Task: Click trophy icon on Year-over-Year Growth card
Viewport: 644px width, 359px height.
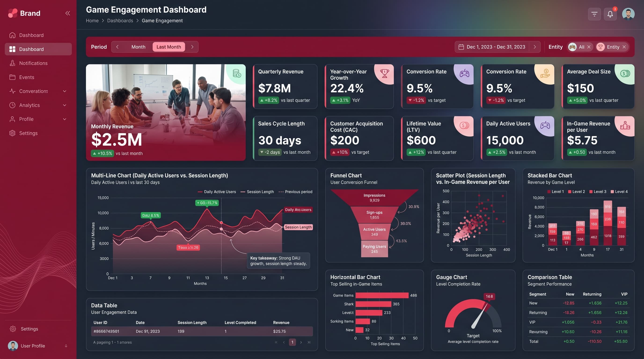Action: [x=384, y=73]
